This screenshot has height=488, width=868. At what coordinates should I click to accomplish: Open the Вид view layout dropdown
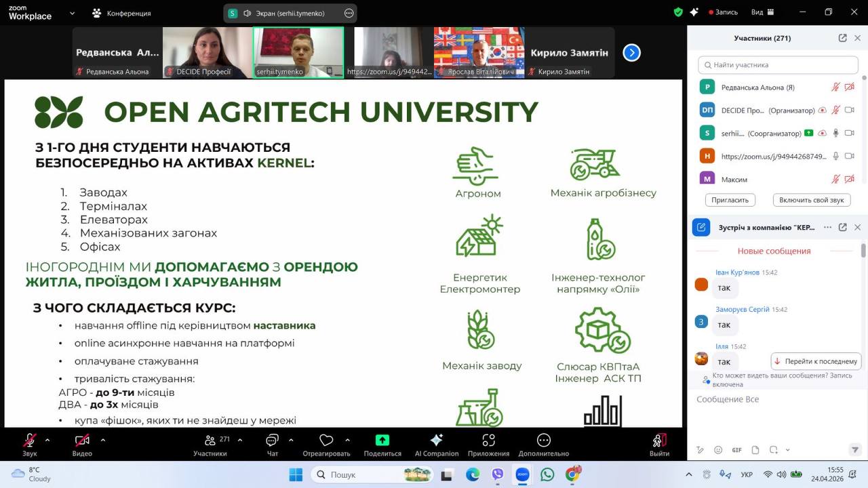click(x=762, y=12)
